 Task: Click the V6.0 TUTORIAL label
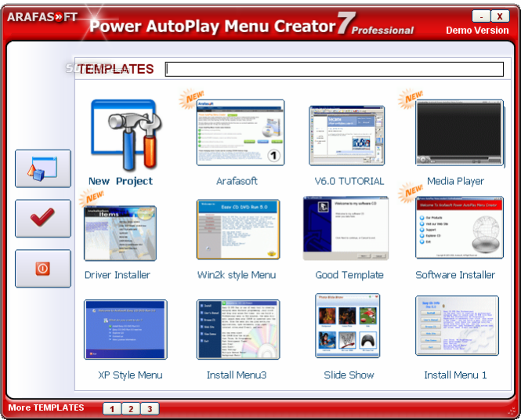pyautogui.click(x=349, y=181)
